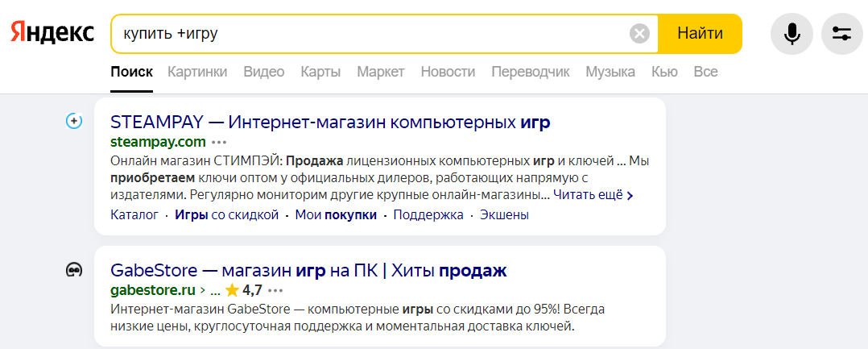Open the Игры со скидкой sitelink
The image size is (868, 349).
226,215
